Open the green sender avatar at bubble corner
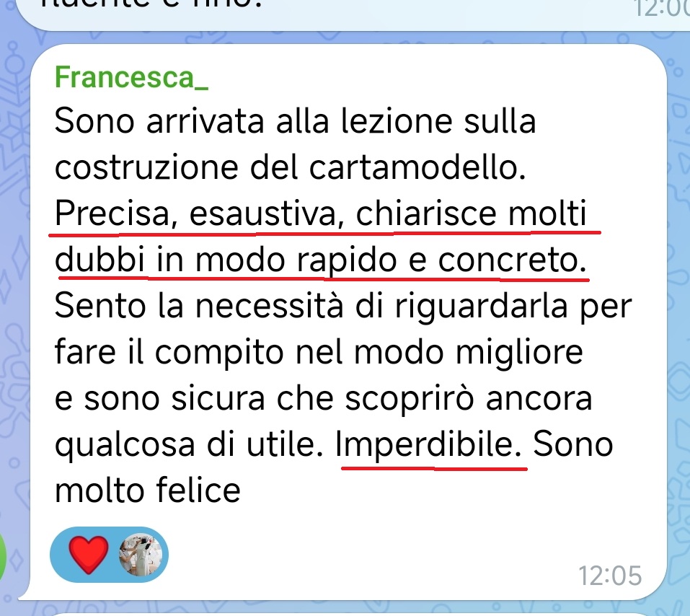The height and width of the screenshot is (616, 690). pyautogui.click(x=4, y=557)
